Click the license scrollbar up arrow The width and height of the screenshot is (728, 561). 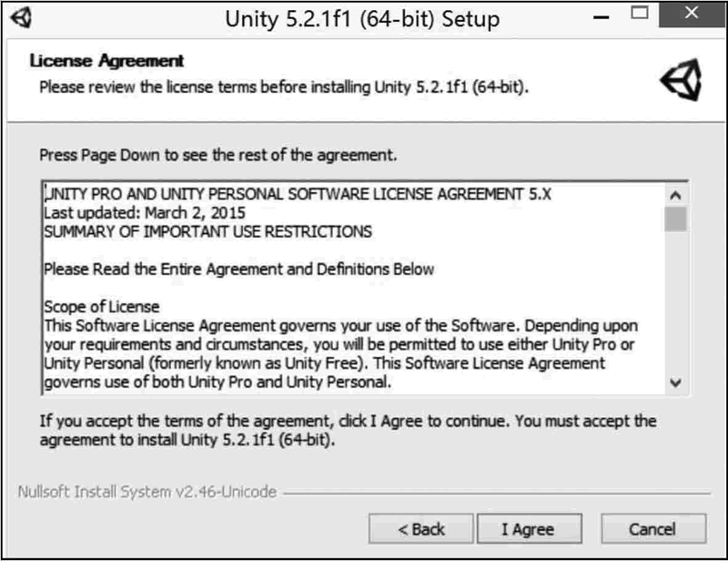click(674, 195)
